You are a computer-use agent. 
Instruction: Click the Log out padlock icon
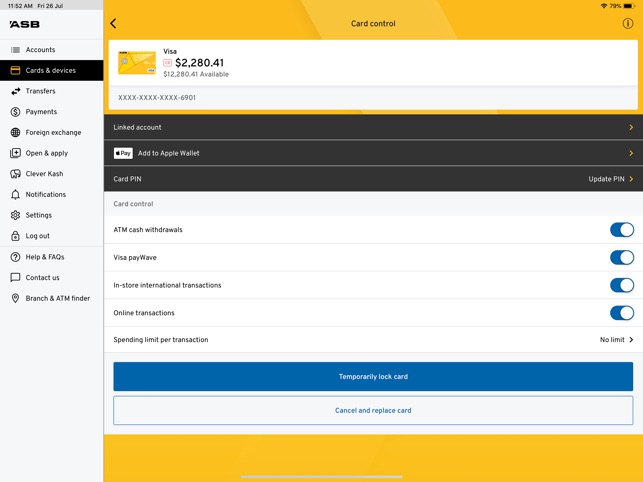point(15,235)
